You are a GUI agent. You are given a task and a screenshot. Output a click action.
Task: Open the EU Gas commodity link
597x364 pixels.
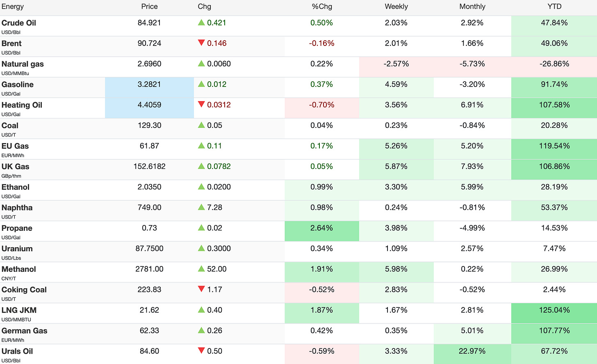click(15, 146)
